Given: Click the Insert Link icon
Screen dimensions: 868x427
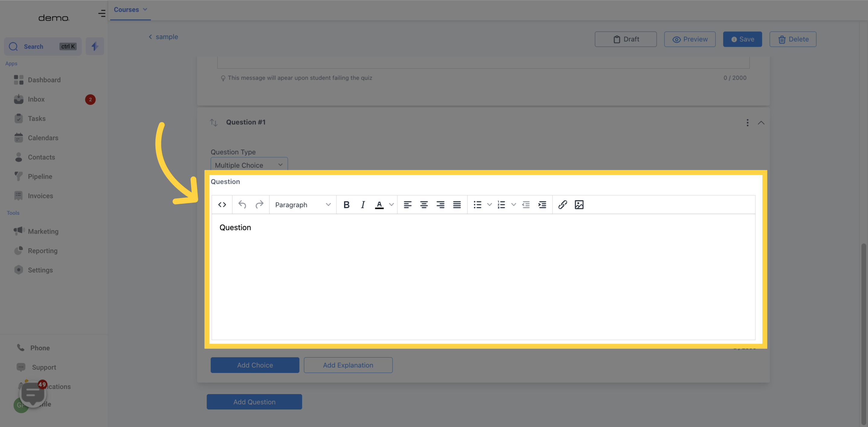Looking at the screenshot, I should click(562, 204).
